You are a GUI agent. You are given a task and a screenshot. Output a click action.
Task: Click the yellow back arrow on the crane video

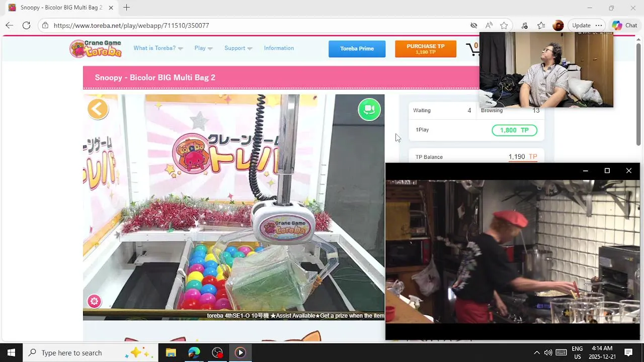[x=98, y=109]
